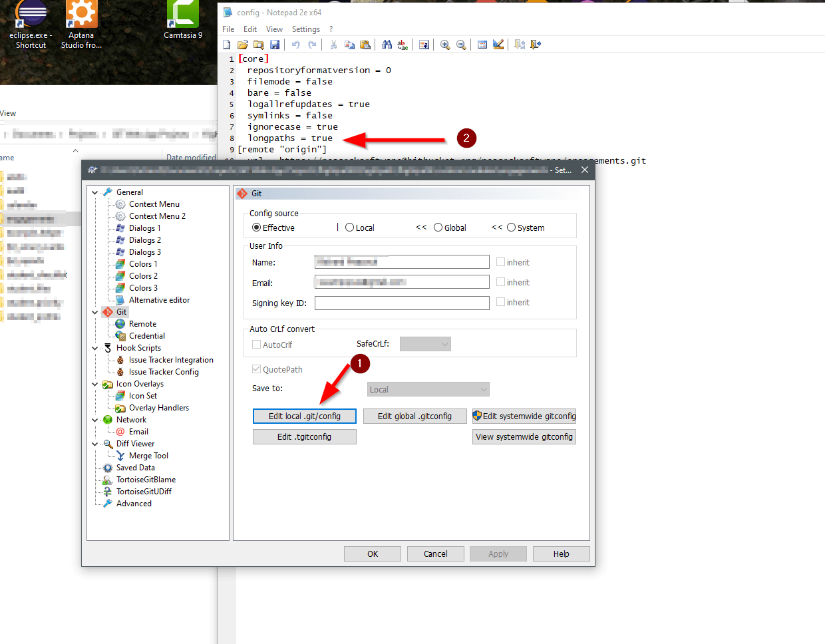The image size is (825, 644).
Task: Open the View menu in Notepad2
Action: click(x=274, y=29)
